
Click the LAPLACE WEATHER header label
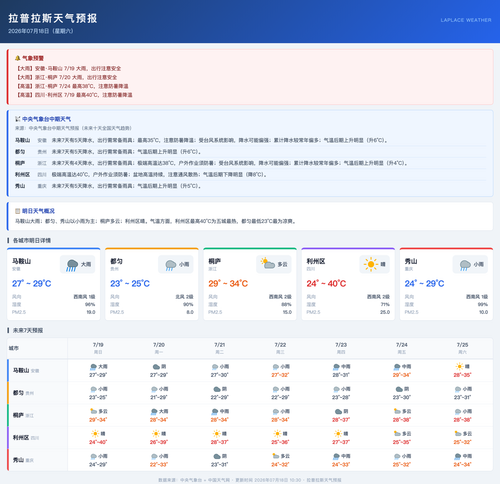[x=466, y=20]
